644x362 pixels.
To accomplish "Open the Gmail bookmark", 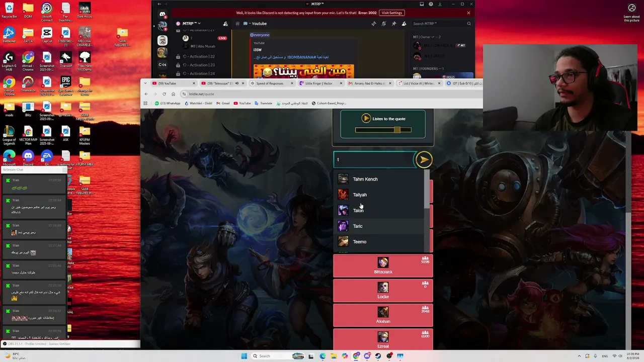I will pos(223,104).
